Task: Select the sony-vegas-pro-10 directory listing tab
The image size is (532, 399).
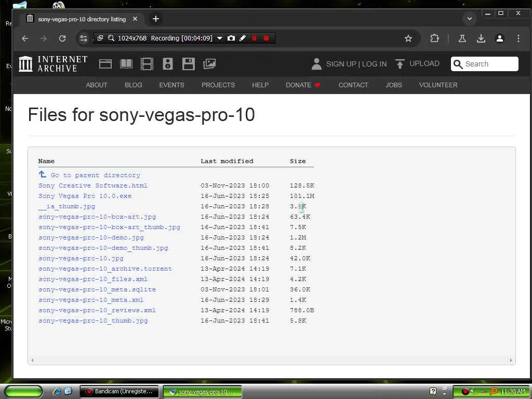Action: click(82, 19)
